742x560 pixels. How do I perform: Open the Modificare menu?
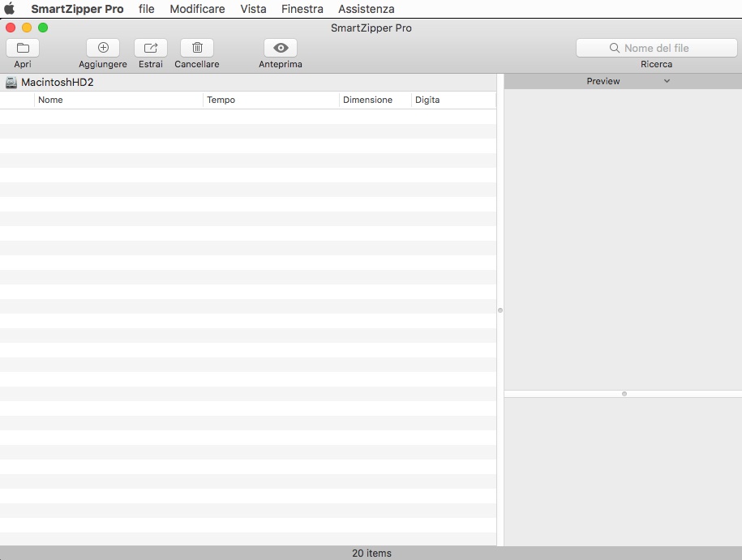click(197, 9)
